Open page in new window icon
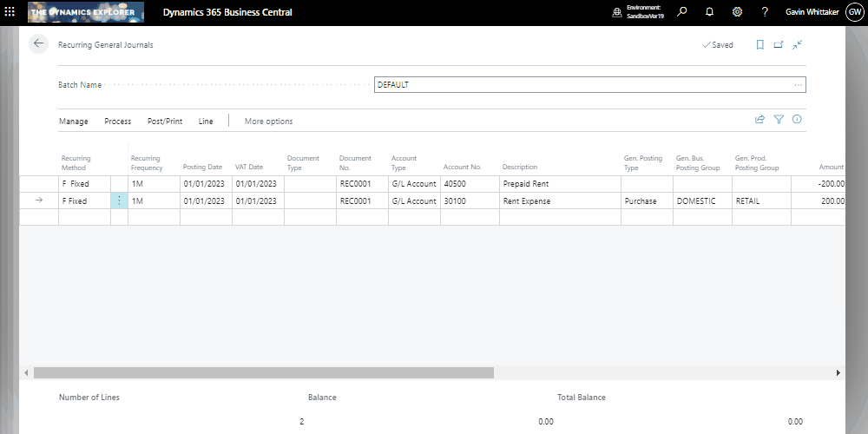This screenshot has width=868, height=434. pyautogui.click(x=779, y=45)
